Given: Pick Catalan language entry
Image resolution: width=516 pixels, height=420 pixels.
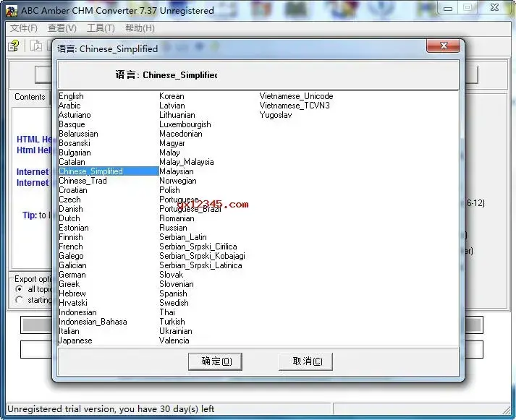Looking at the screenshot, I should coord(72,162).
